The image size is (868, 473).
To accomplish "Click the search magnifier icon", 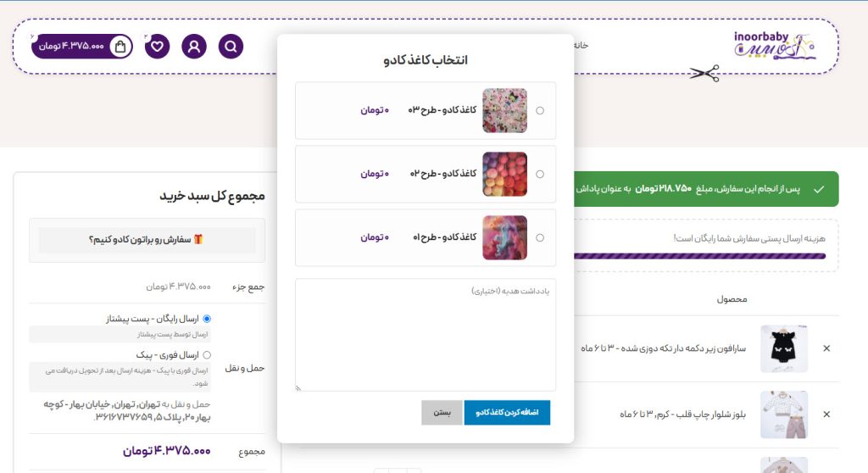I will (x=231, y=46).
